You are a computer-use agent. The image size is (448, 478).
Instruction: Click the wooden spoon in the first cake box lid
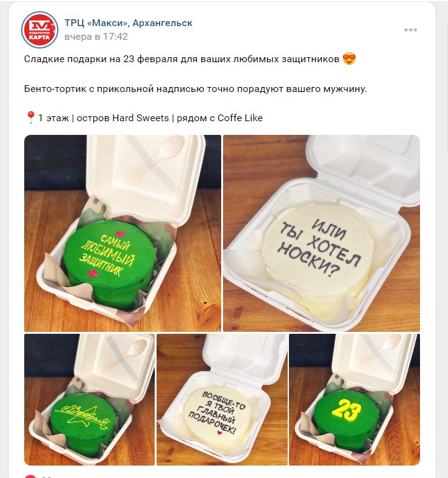pyautogui.click(x=155, y=159)
